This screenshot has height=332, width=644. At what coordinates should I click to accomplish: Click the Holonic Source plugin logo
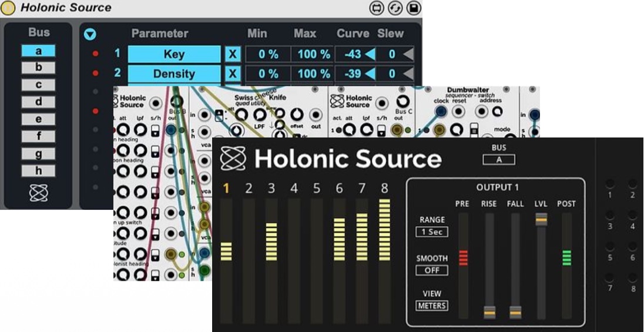(233, 158)
